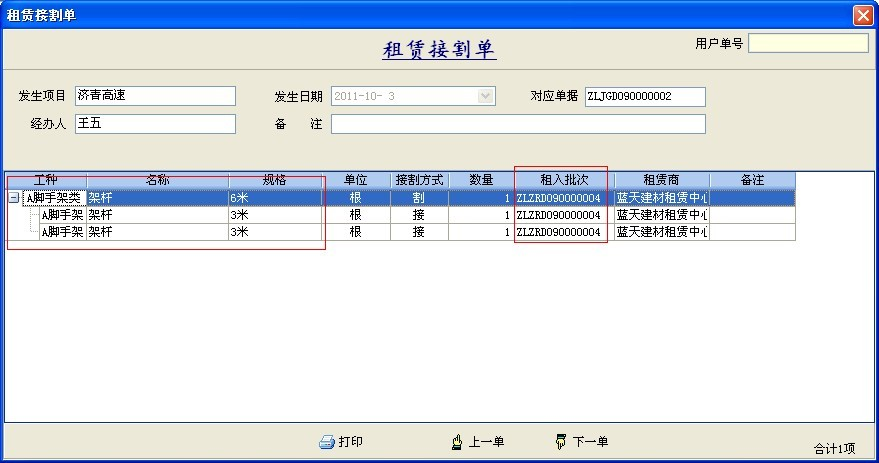879x463 pixels.
Task: Click the 租赁接割单 heading title
Action: coord(439,50)
